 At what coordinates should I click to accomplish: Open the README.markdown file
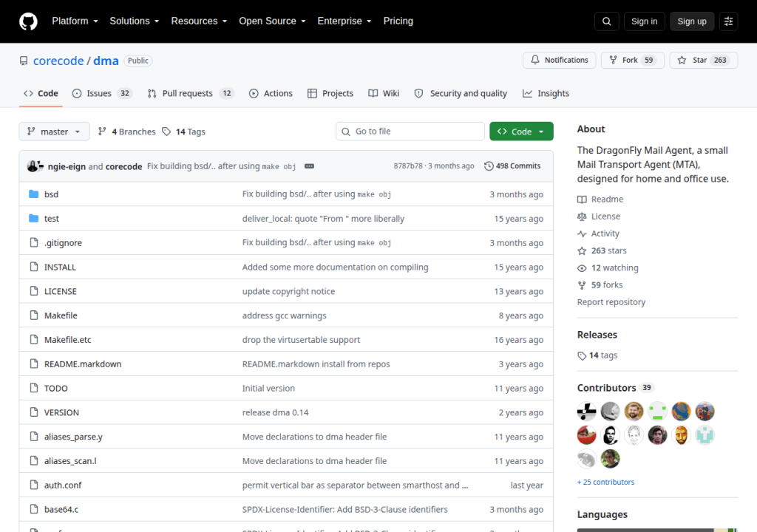point(83,364)
